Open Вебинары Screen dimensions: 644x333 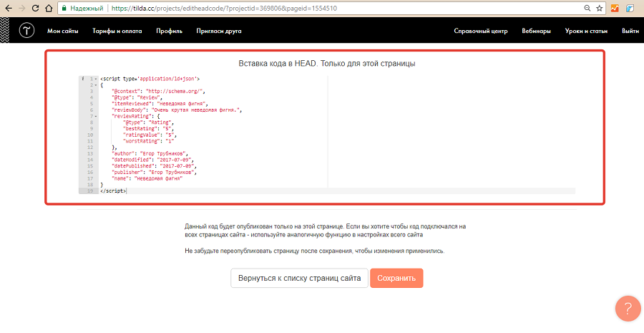(x=537, y=31)
